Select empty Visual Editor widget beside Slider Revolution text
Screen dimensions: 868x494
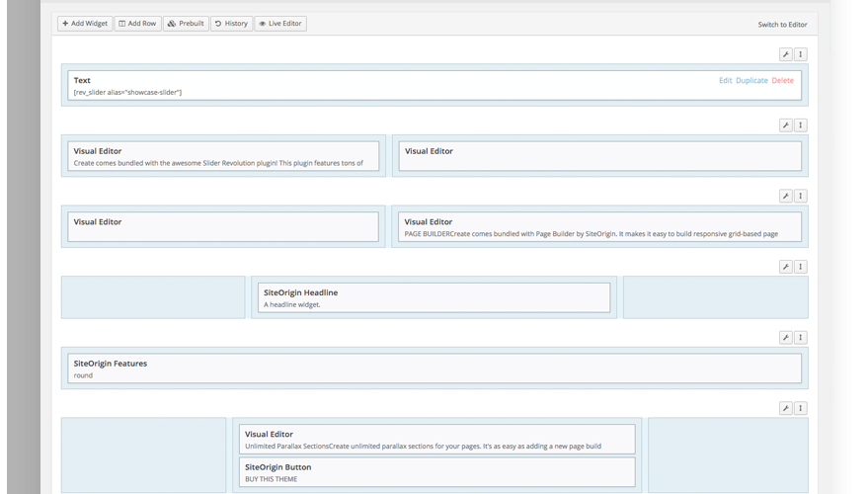point(600,156)
